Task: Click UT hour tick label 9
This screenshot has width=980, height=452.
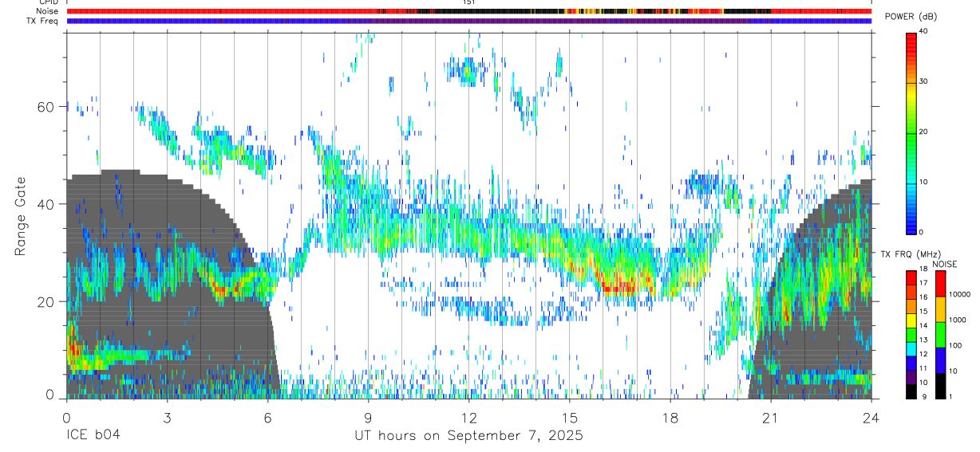Action: click(x=369, y=417)
